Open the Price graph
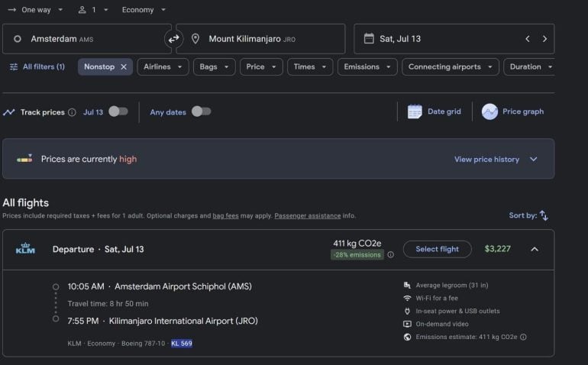The height and width of the screenshot is (365, 588). tap(512, 111)
